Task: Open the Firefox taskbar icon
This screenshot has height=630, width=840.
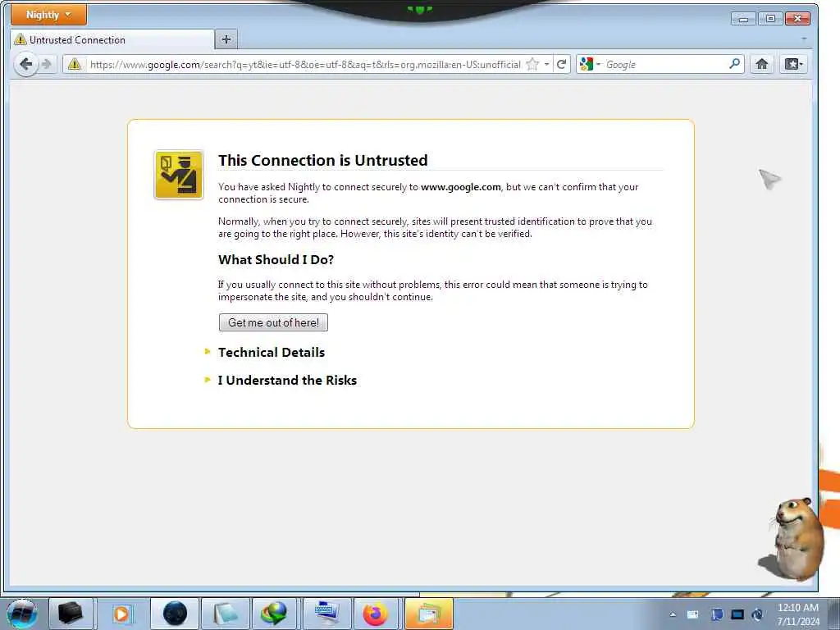Action: pos(376,614)
